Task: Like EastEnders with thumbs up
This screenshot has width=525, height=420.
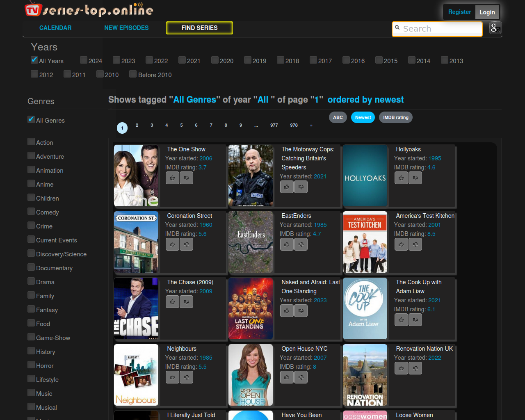Action: pyautogui.click(x=287, y=244)
